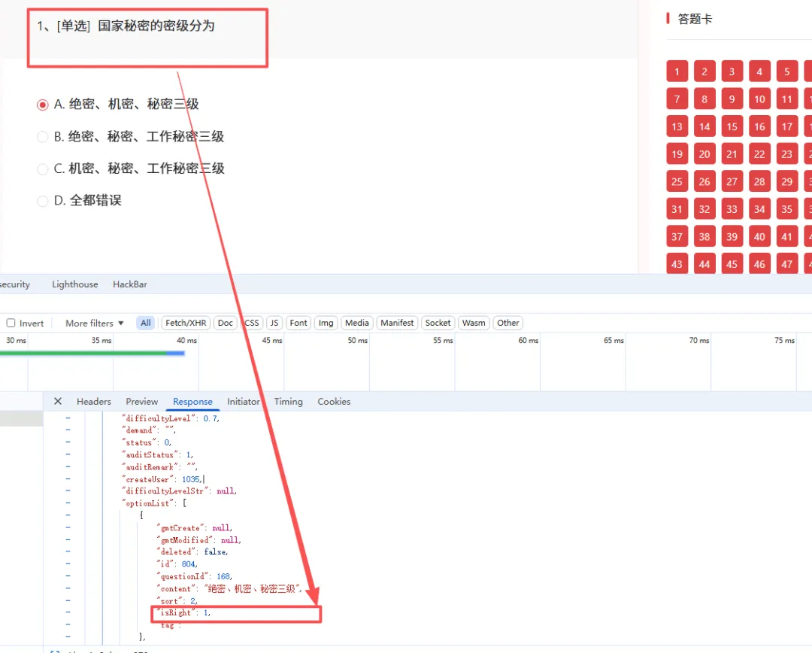The image size is (812, 653).
Task: Collapse the optionList line in response
Action: [x=68, y=503]
